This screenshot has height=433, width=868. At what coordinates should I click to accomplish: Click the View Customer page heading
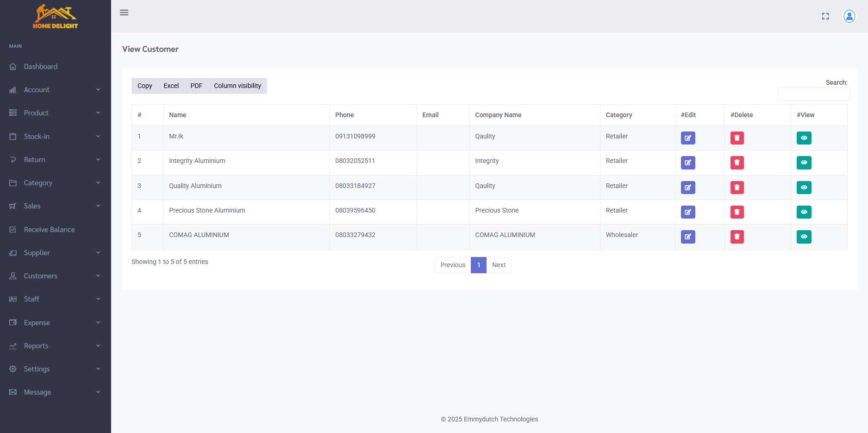(x=150, y=49)
